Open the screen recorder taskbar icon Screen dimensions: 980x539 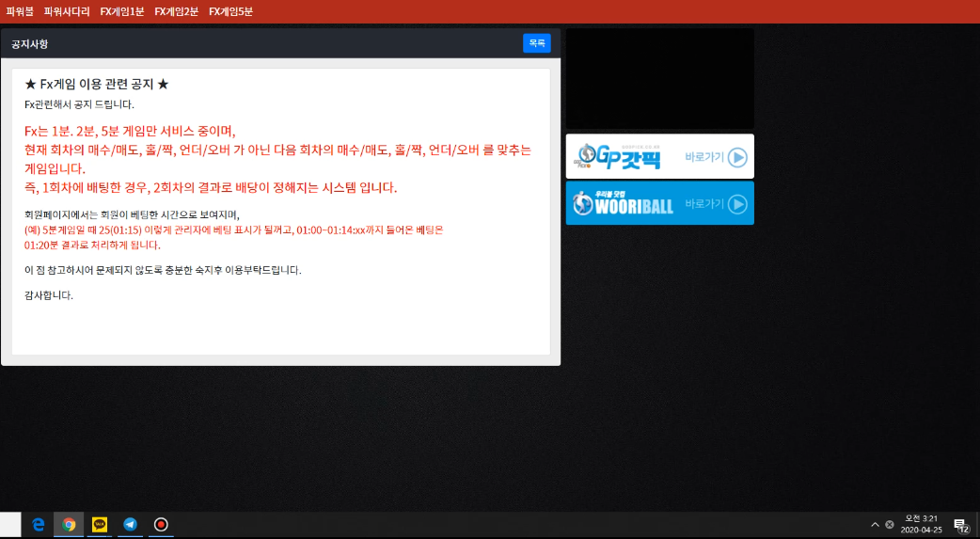161,525
